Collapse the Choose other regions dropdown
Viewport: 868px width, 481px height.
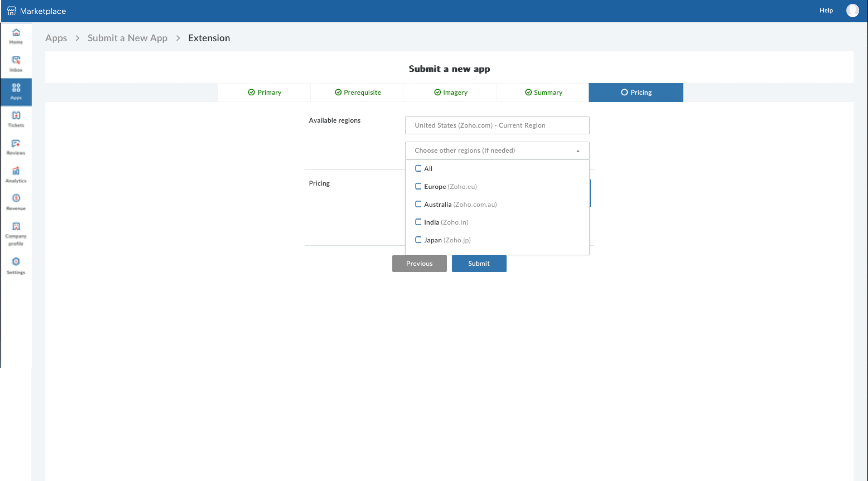pos(578,151)
